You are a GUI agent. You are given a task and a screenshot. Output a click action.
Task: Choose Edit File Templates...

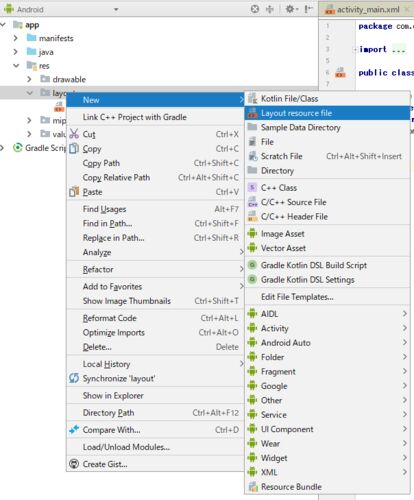[x=327, y=297]
